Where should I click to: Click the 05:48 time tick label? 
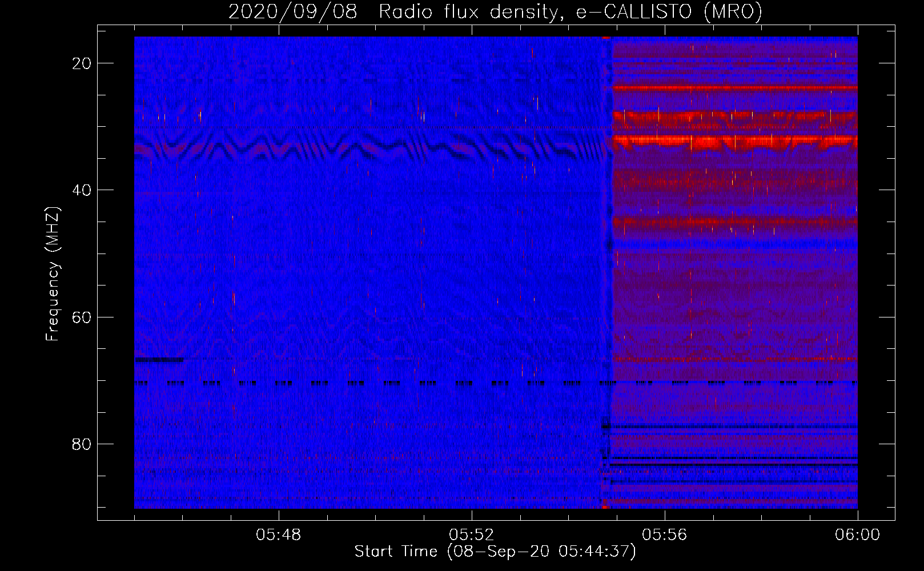point(279,535)
